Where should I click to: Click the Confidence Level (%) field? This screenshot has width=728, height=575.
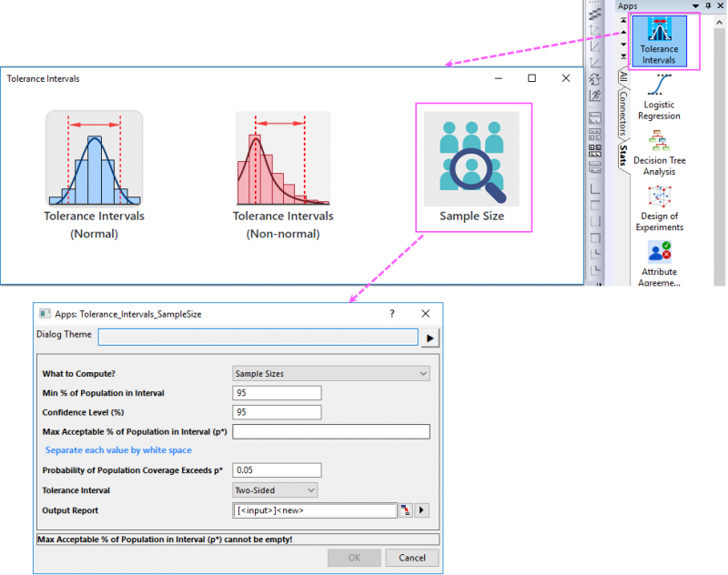278,412
